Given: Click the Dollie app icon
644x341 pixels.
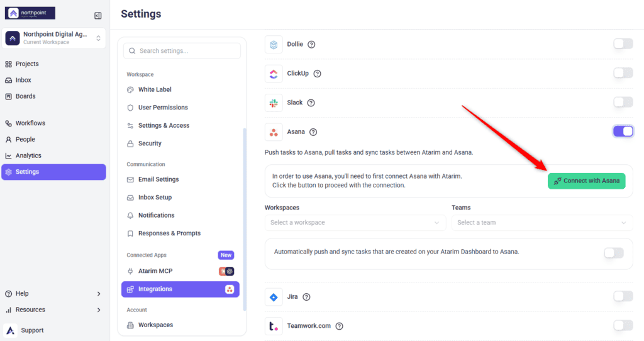Looking at the screenshot, I should click(274, 45).
